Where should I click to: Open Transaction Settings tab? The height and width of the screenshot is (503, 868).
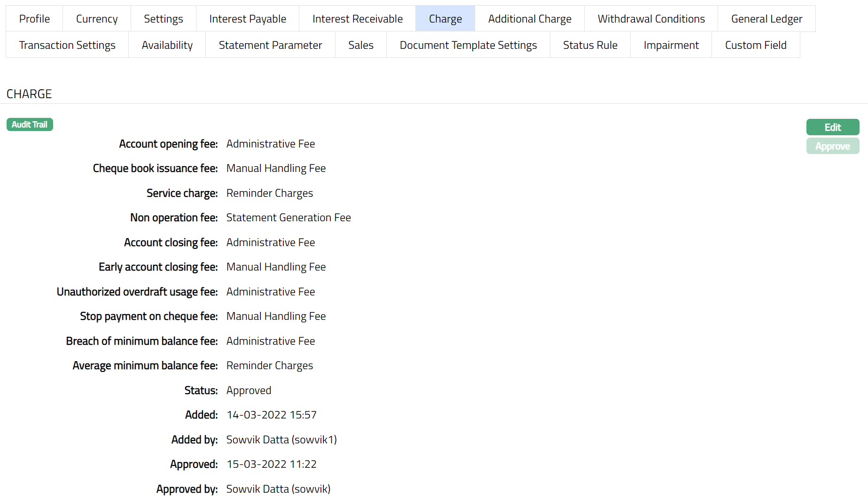point(67,45)
